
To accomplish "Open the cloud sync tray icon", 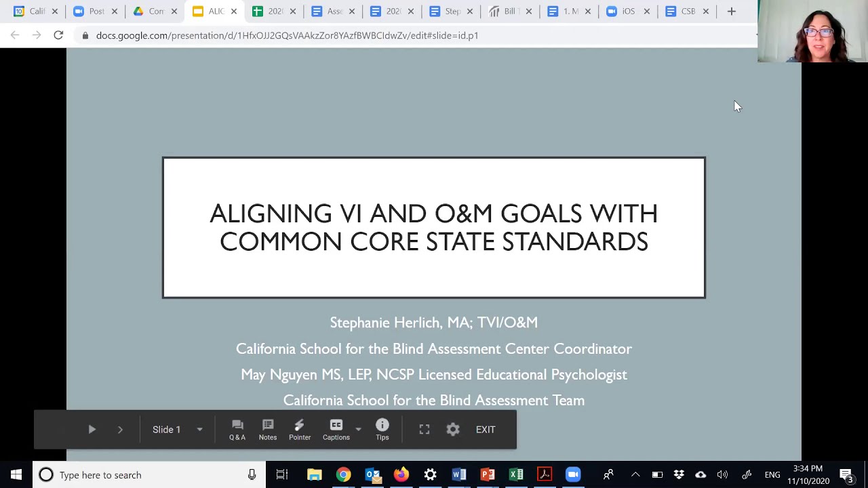I will pos(701,475).
